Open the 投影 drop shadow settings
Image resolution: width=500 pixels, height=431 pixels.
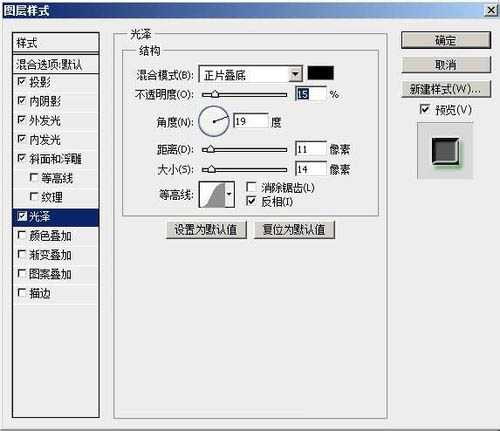point(40,81)
